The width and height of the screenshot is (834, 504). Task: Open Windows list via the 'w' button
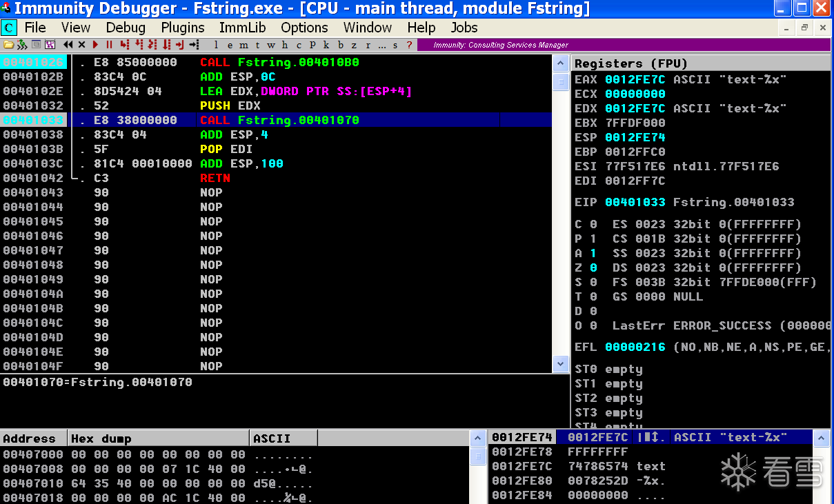pyautogui.click(x=271, y=45)
